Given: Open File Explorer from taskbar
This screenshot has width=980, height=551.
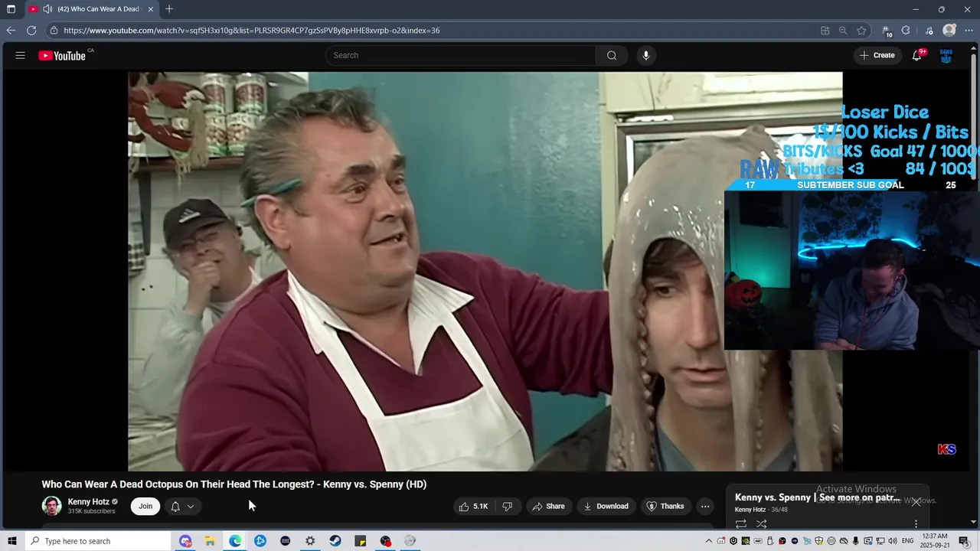Looking at the screenshot, I should pos(210,541).
